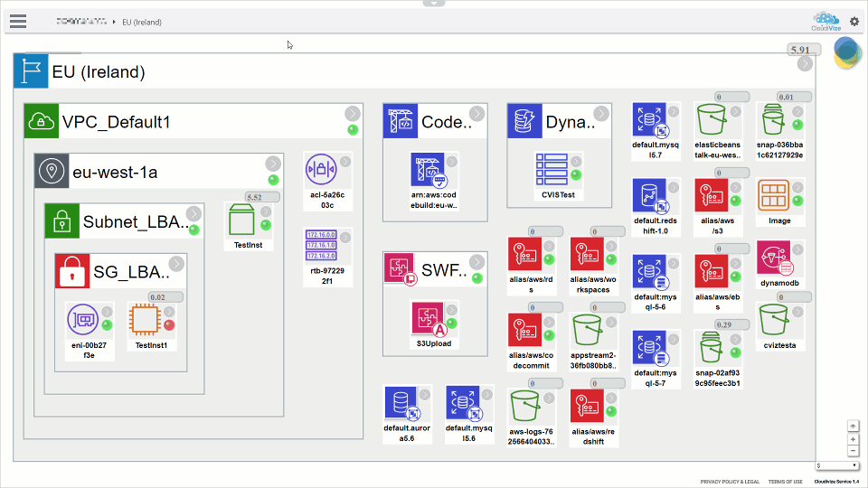Select the default:mysql-5-7 option group icon
Viewport: 868px width, 488px height.
point(650,347)
